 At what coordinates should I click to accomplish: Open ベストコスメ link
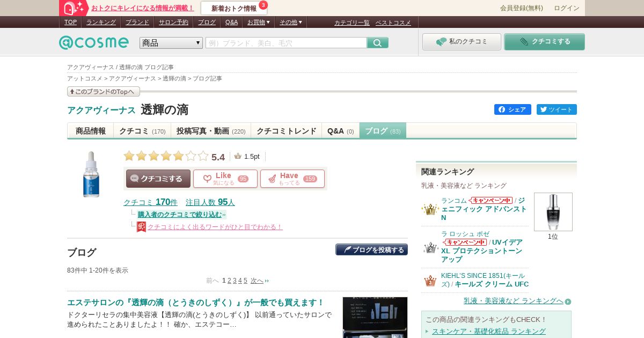point(393,23)
